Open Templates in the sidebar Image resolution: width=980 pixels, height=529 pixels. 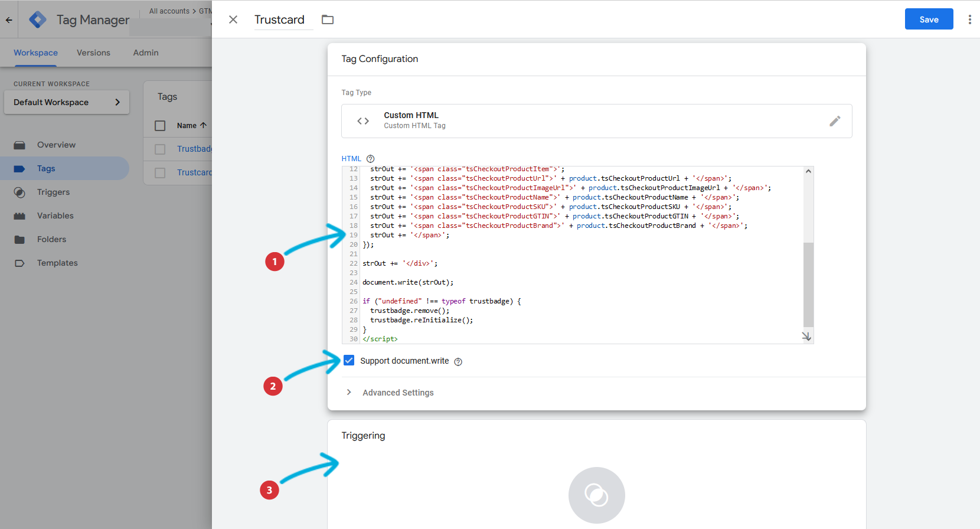click(x=57, y=263)
